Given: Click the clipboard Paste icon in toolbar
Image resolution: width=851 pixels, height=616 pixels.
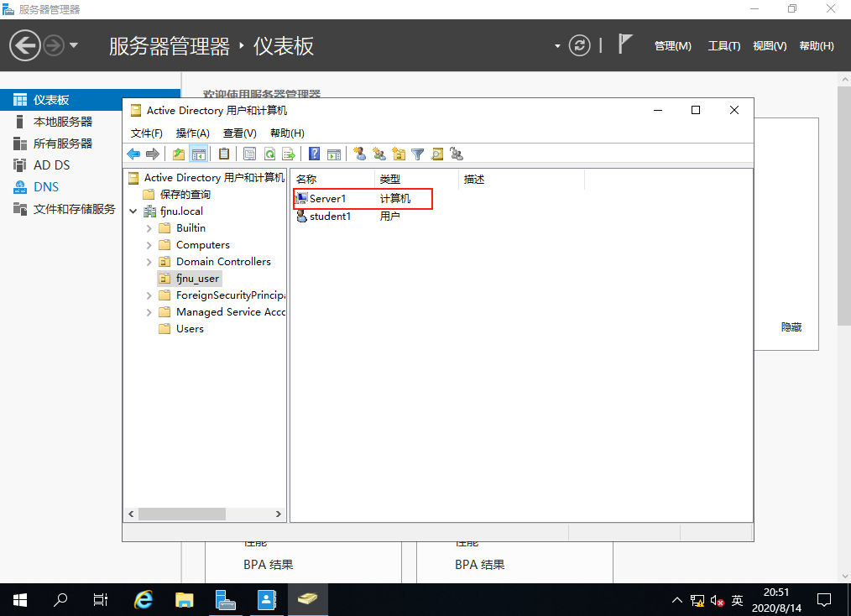Looking at the screenshot, I should click(x=223, y=154).
